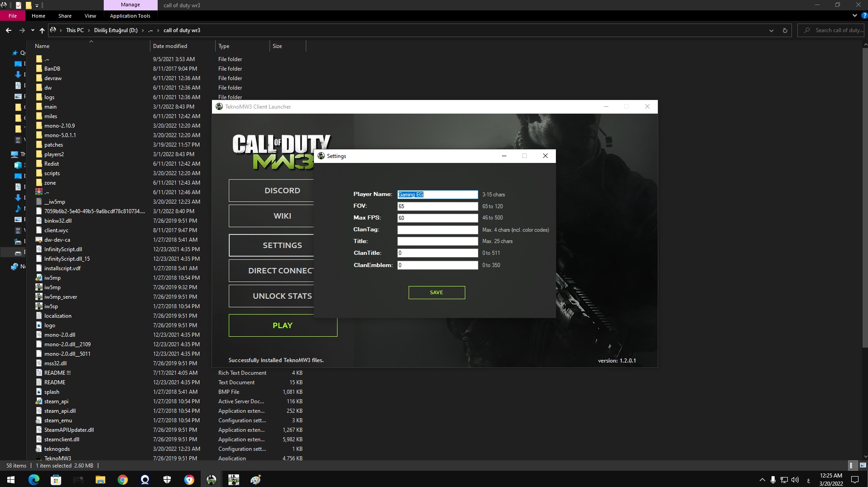Screen dimensions: 868x487
Task: Refresh the call of duty wr3 folder
Action: click(785, 30)
